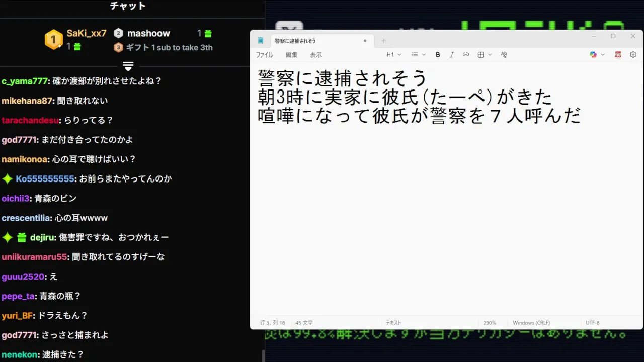Minimize the Notepad window
644x362 pixels.
click(594, 36)
